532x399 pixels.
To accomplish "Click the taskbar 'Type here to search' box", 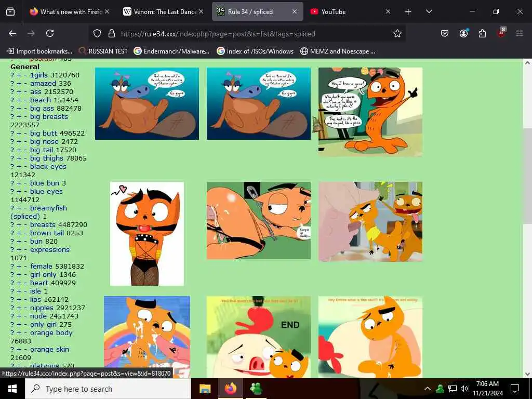I will (x=108, y=389).
